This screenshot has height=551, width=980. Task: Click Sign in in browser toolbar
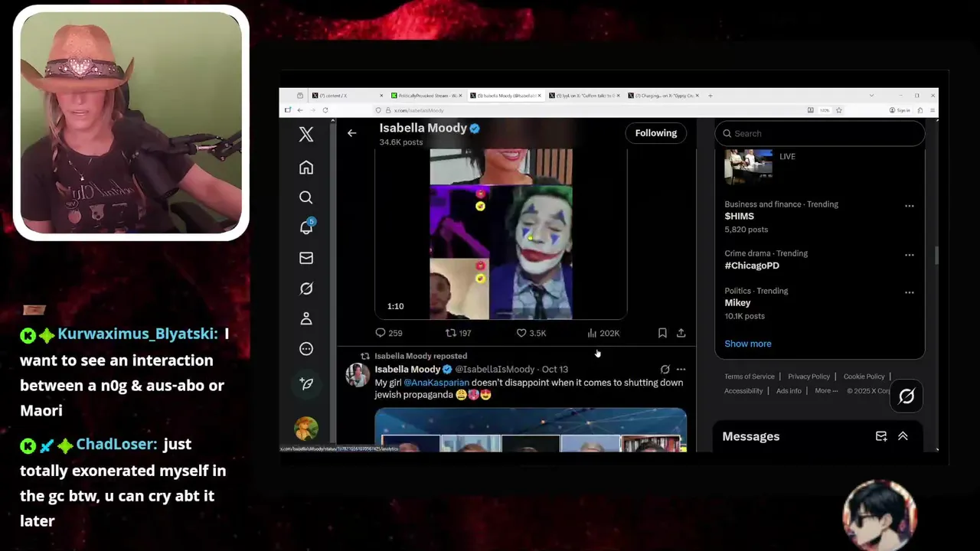(900, 110)
